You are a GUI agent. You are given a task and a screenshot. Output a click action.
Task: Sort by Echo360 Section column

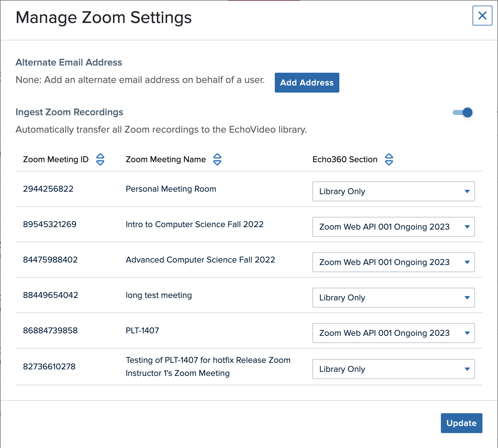389,159
